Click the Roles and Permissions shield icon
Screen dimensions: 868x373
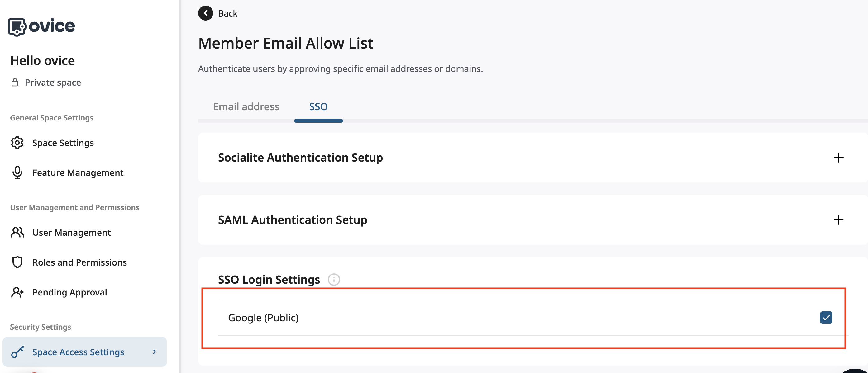[17, 262]
